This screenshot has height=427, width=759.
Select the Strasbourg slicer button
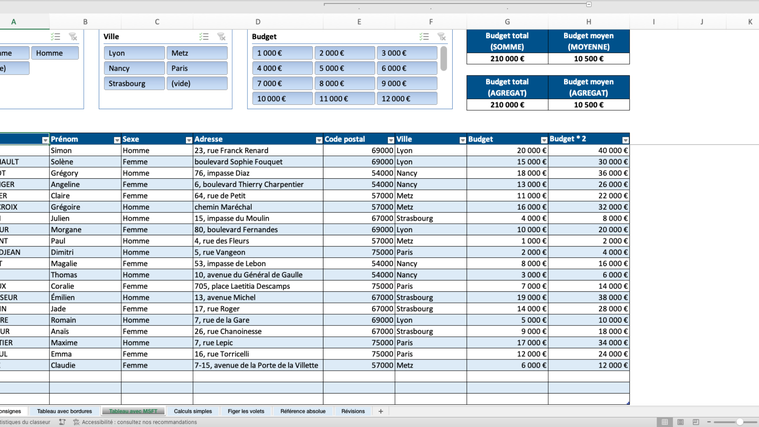(x=134, y=83)
